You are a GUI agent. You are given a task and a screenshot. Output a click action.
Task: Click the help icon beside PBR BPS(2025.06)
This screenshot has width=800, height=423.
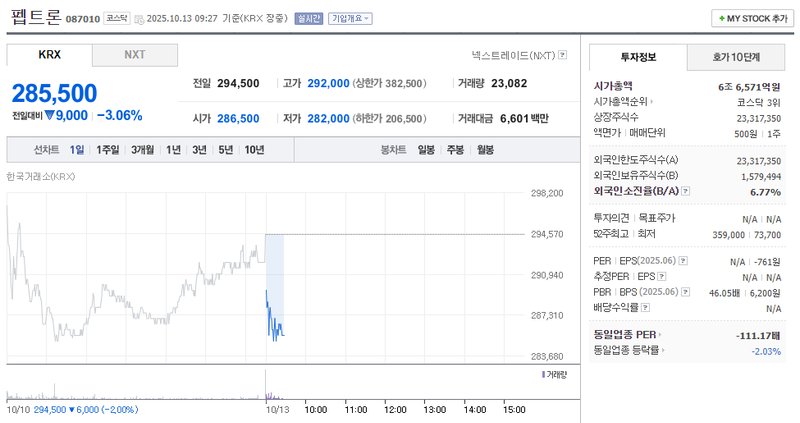click(683, 291)
